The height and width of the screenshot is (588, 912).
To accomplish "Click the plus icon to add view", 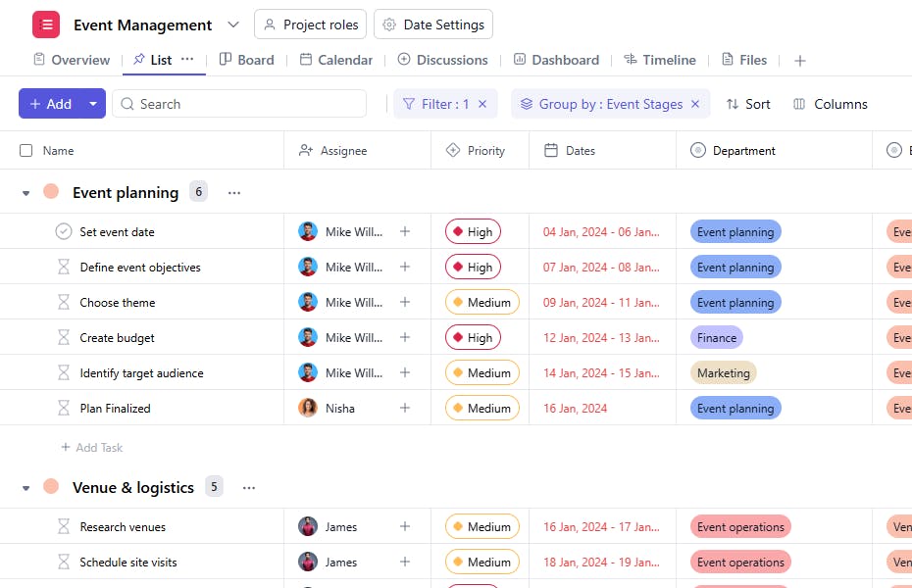I will coord(800,61).
